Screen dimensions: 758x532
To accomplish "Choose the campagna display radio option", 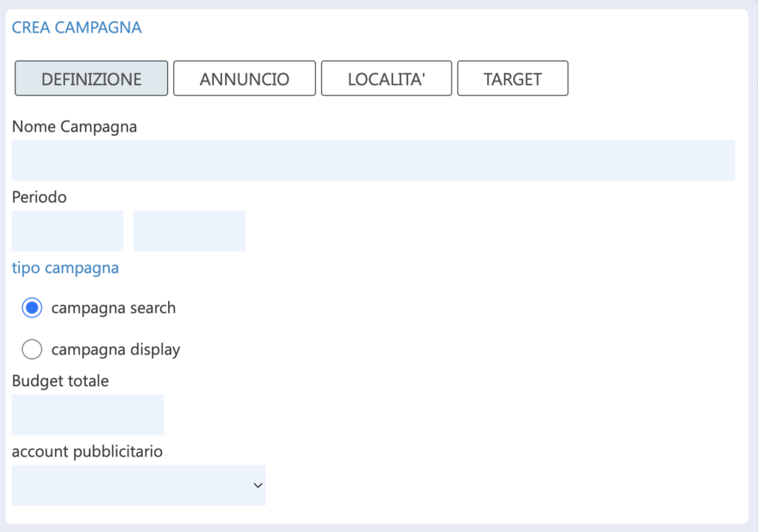I will coord(32,349).
